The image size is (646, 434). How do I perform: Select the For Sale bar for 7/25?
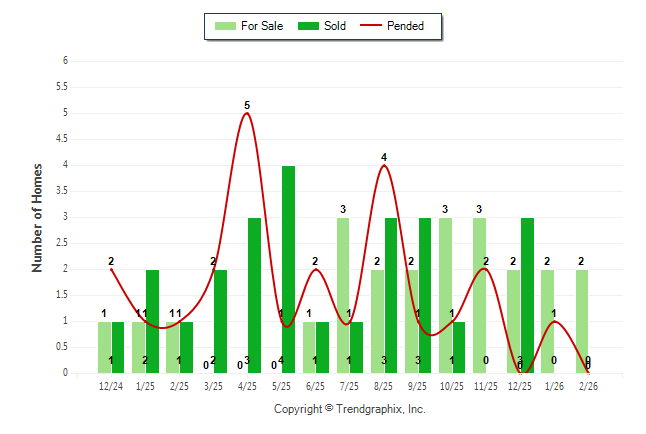point(343,295)
